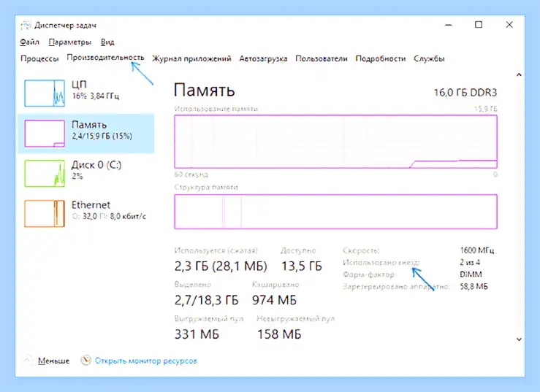Click the 2,7/18,3 ГБ committed value

[206, 300]
